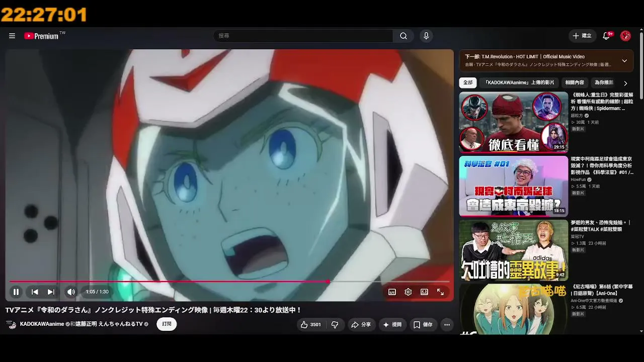Open the 科學法官 #01 video thumbnail
This screenshot has width=644, height=362.
[514, 187]
